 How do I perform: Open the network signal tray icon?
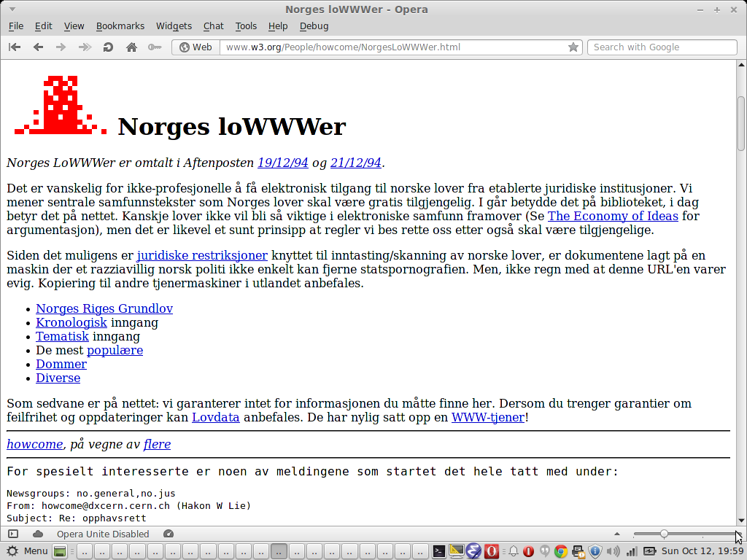coord(632,551)
